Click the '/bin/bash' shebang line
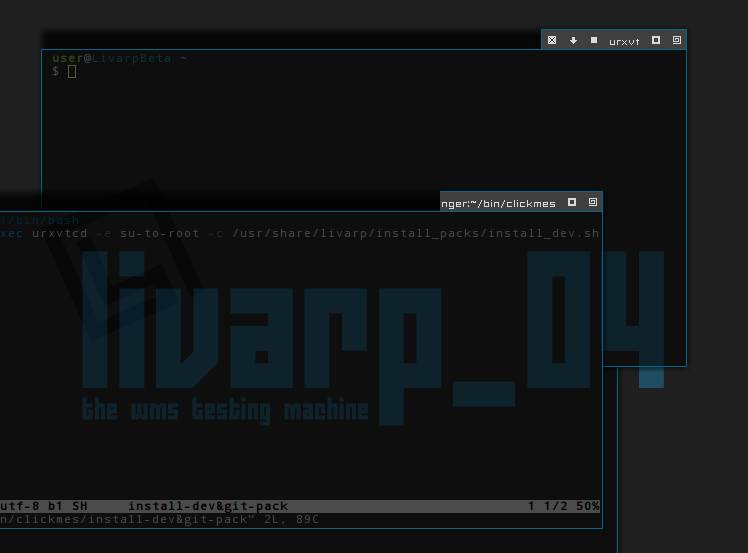 coord(40,220)
